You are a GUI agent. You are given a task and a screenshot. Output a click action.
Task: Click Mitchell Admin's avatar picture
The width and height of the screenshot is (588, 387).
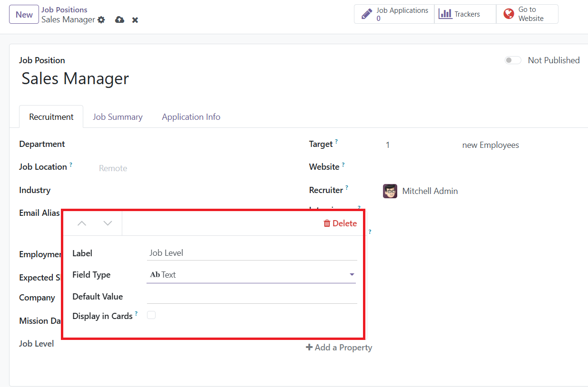(390, 191)
